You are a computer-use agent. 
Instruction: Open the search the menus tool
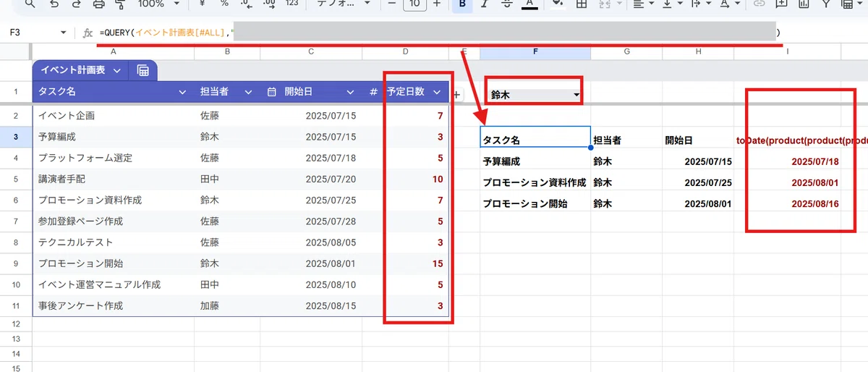pyautogui.click(x=29, y=4)
